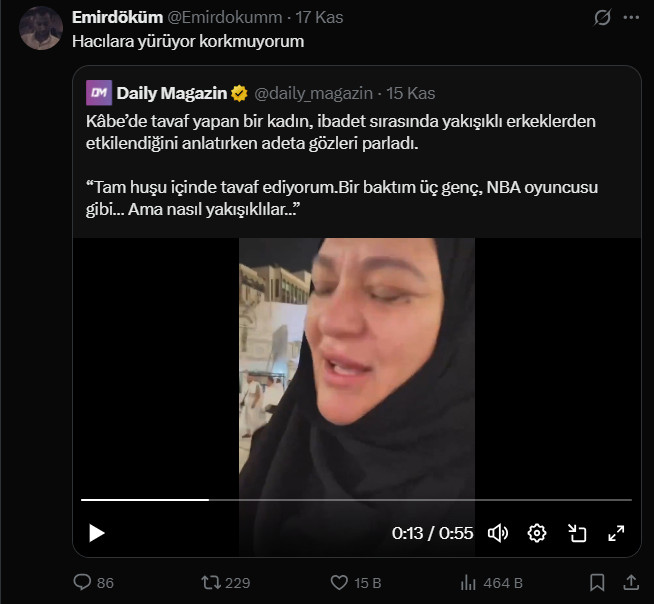Screen dimensions: 654x604
Task: Reply to the tweet with 86 replies
Action: 83,582
